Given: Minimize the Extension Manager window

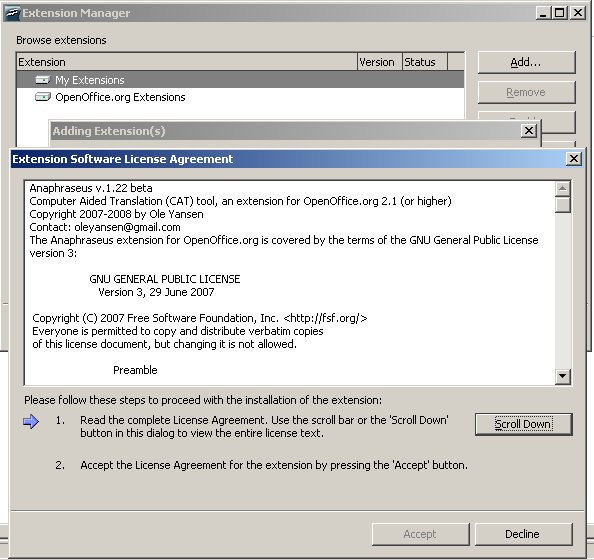Looking at the screenshot, I should pos(543,13).
